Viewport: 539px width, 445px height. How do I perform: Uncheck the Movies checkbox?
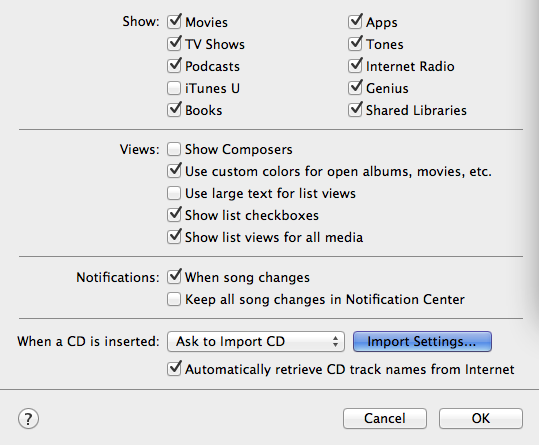pyautogui.click(x=174, y=22)
